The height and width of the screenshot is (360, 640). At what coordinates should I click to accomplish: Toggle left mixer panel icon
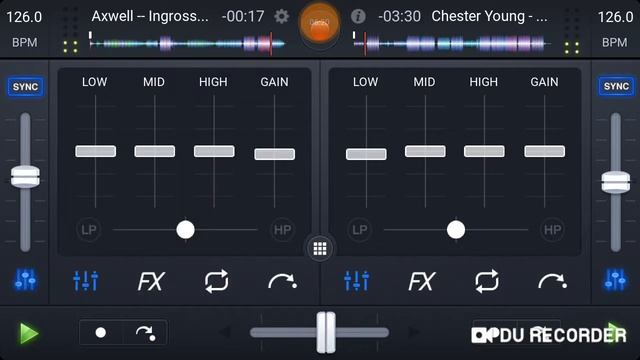(25, 280)
